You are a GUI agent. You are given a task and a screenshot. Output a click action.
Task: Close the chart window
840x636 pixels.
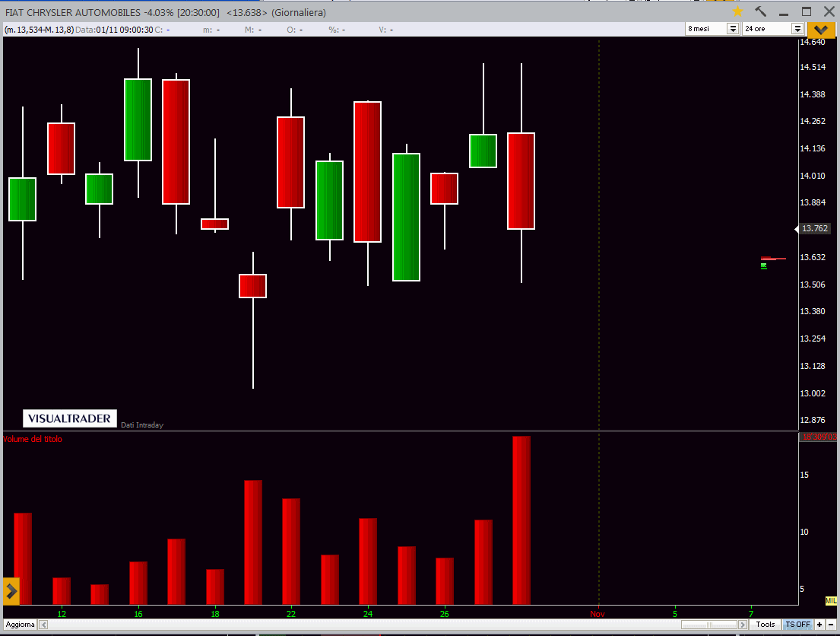coord(829,11)
